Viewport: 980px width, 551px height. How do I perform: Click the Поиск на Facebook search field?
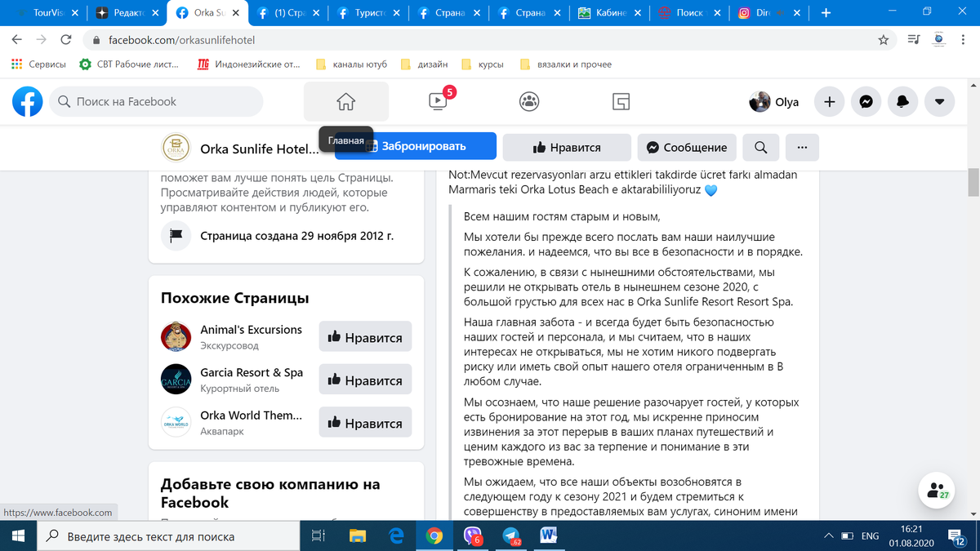(x=157, y=102)
